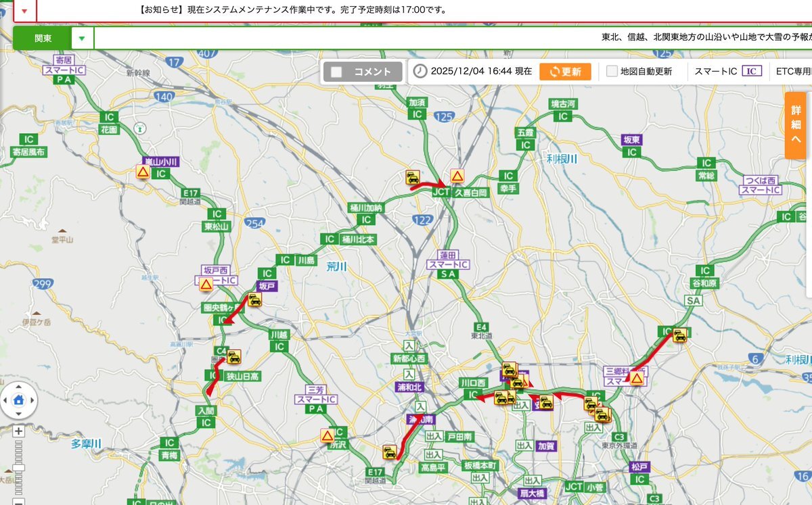Click the purple 加賀 label
The height and width of the screenshot is (505, 812).
(545, 446)
